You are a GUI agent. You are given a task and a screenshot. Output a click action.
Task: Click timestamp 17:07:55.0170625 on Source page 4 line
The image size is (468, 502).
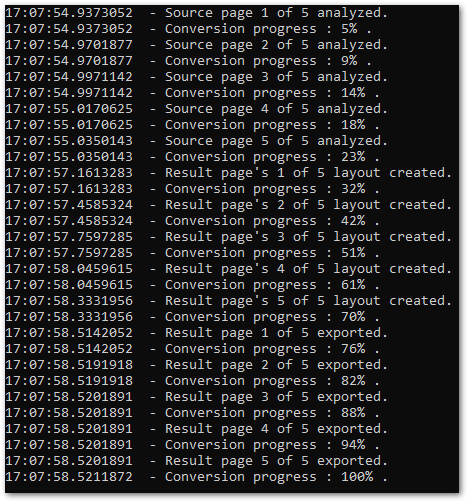(69, 109)
